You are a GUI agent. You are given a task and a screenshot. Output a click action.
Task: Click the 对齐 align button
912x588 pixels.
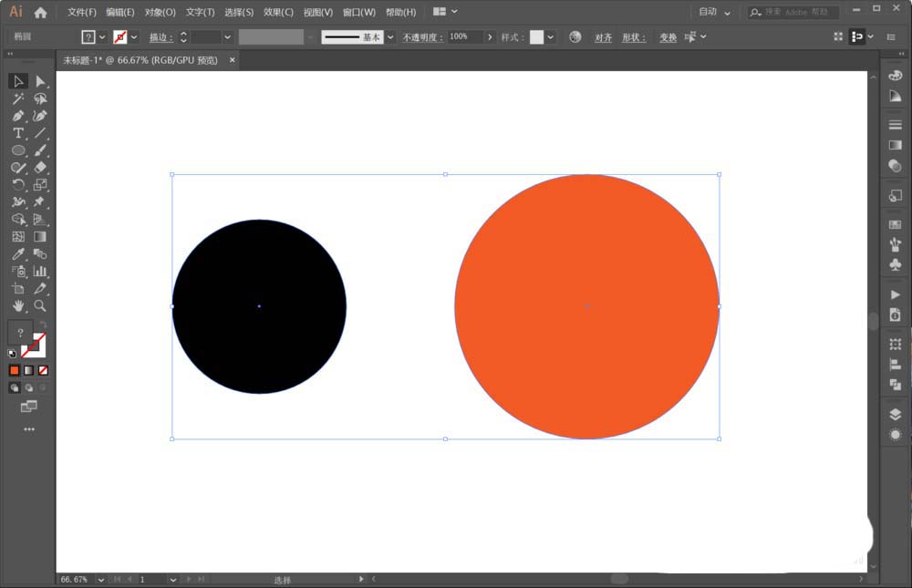point(603,37)
